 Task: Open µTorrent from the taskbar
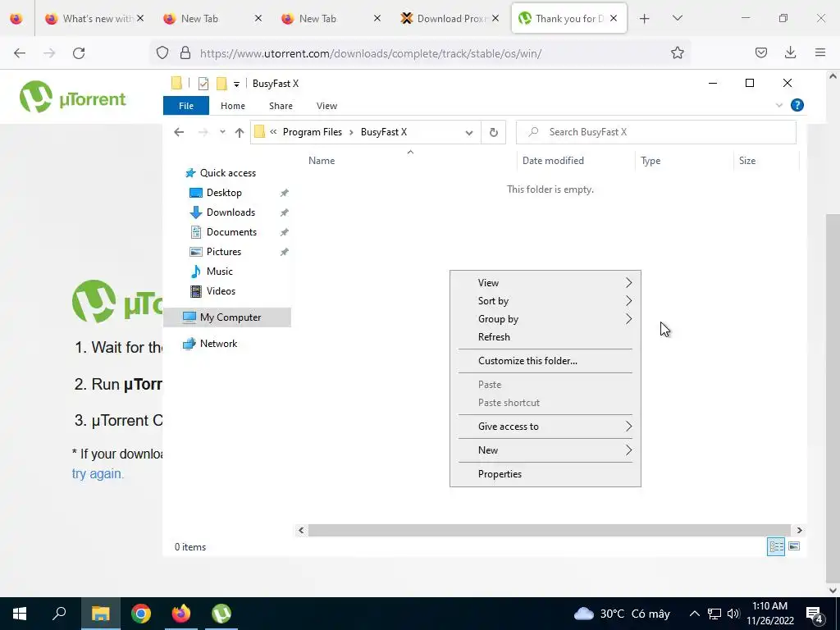point(221,614)
